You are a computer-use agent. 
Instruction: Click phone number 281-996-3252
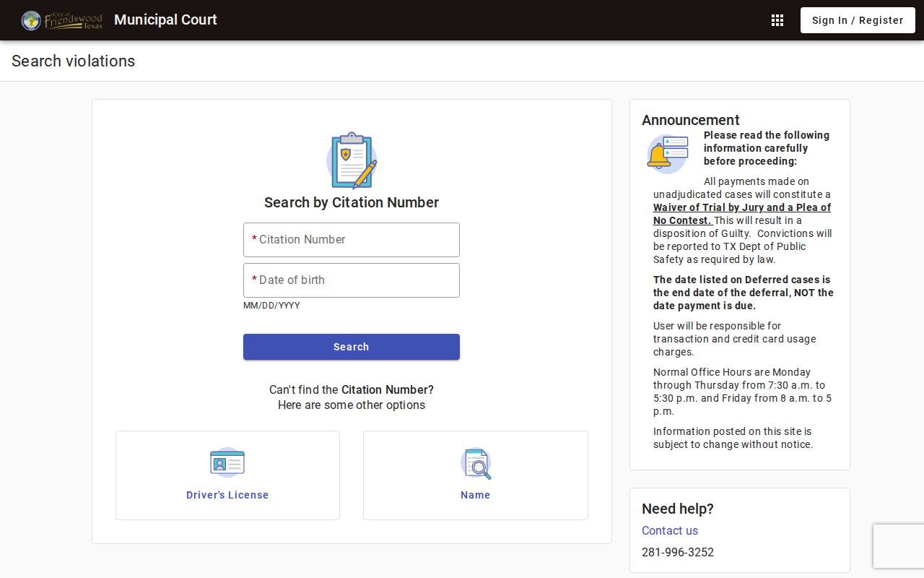[678, 552]
